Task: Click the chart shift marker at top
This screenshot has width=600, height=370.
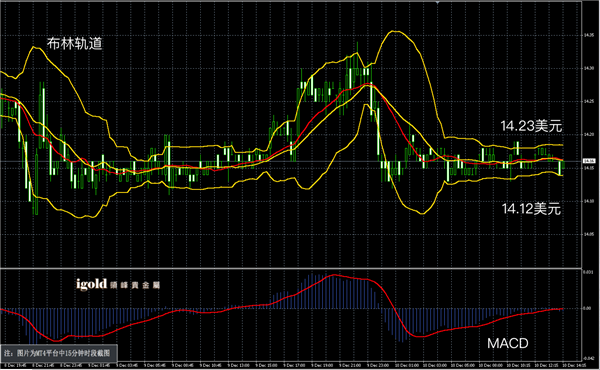Action: coord(437,2)
